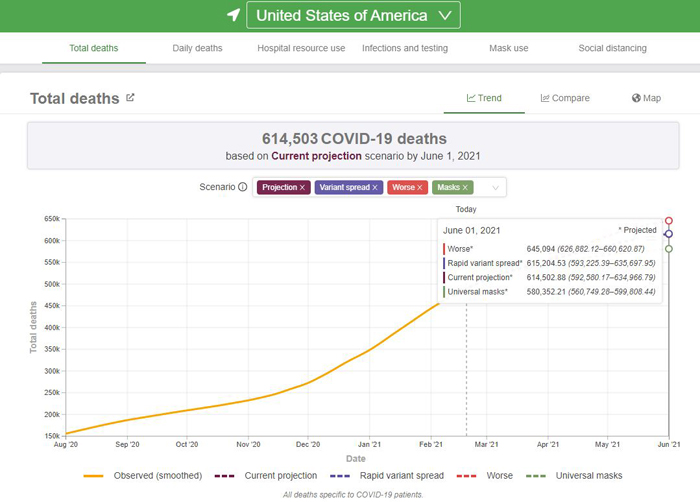Remove the Projection scenario tag
Image resolution: width=700 pixels, height=502 pixels.
(302, 188)
